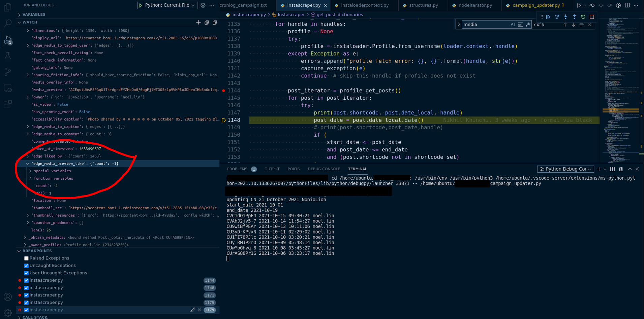Open Remote Explorer icon in activity bar
This screenshot has height=319, width=644.
point(7,88)
